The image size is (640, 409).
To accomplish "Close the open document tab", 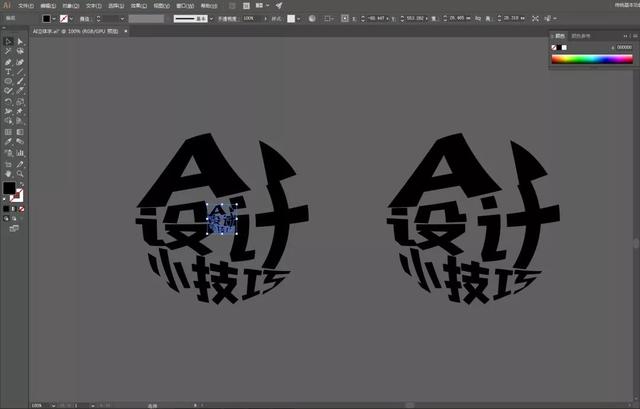I will (126, 31).
